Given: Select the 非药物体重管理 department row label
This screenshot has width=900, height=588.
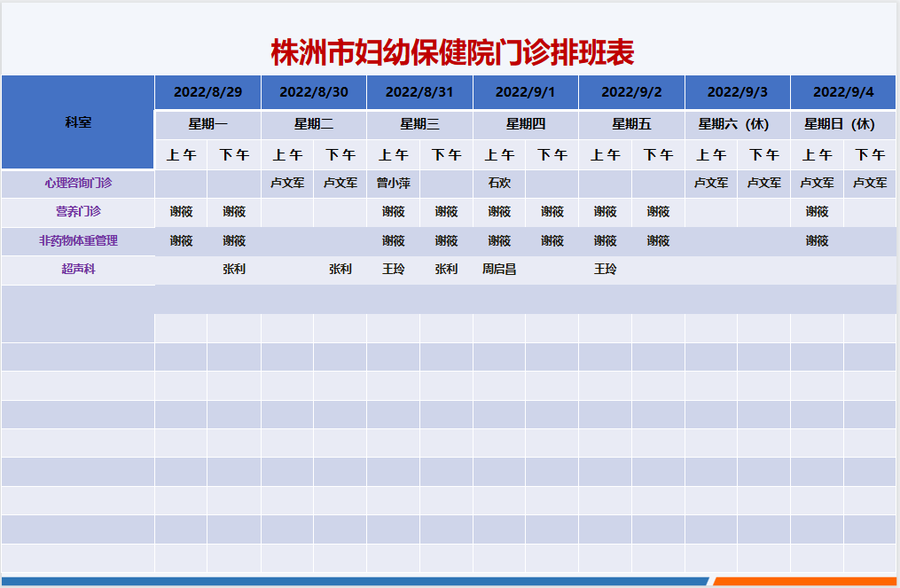Looking at the screenshot, I should [x=78, y=240].
